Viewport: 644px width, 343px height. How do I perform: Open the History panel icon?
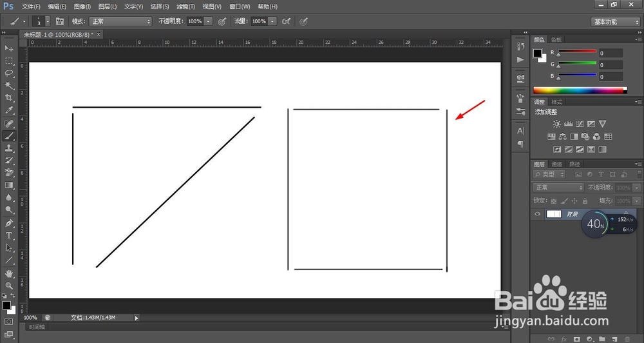coord(520,46)
